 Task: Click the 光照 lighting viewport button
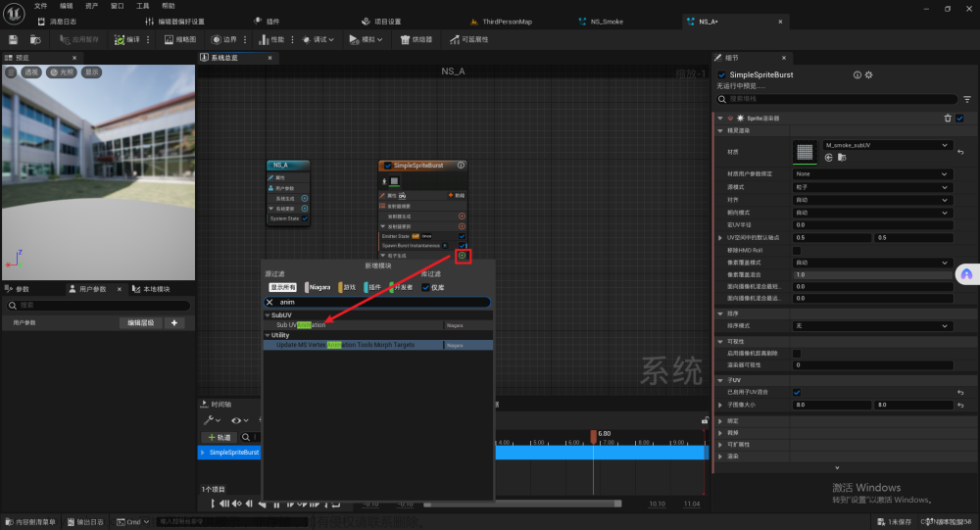(x=61, y=72)
